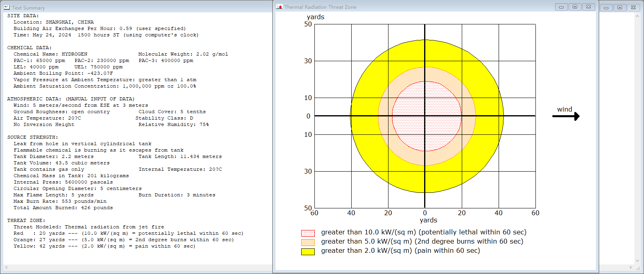
Task: Click the 'Location: SHANGHAI, CHINA' line
Action: pos(54,22)
